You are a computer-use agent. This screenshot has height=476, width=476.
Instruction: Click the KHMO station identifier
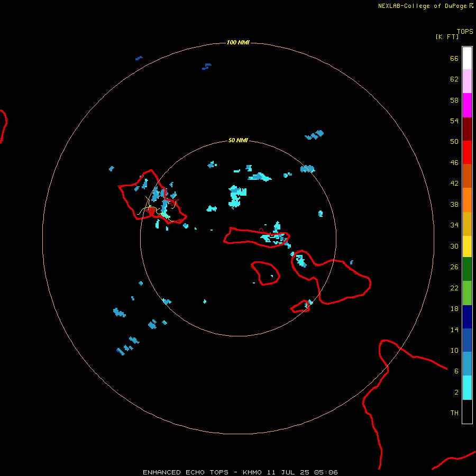[x=252, y=472]
